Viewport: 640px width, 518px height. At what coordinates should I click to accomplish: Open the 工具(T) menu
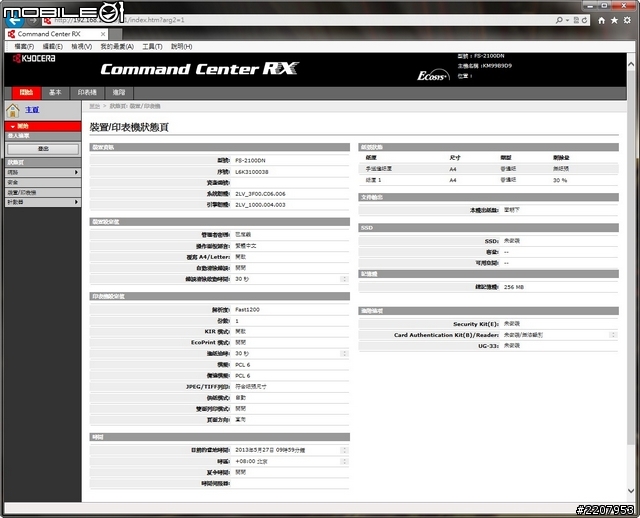152,47
